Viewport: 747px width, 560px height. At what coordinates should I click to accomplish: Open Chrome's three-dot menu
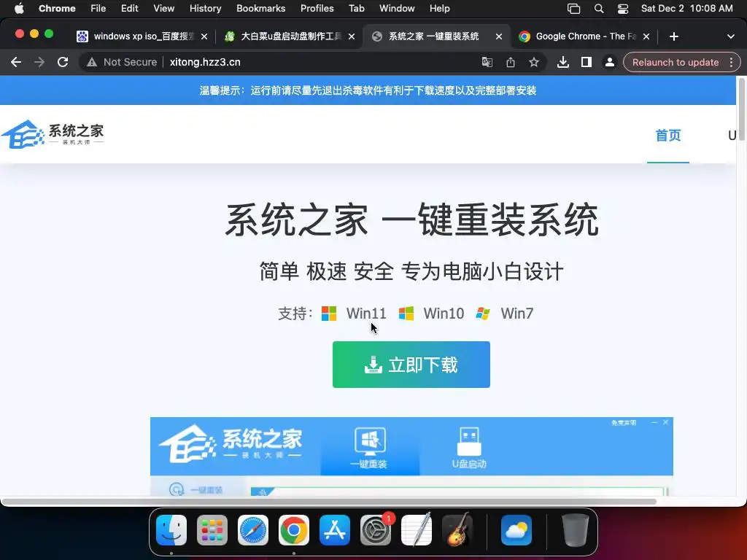(731, 63)
